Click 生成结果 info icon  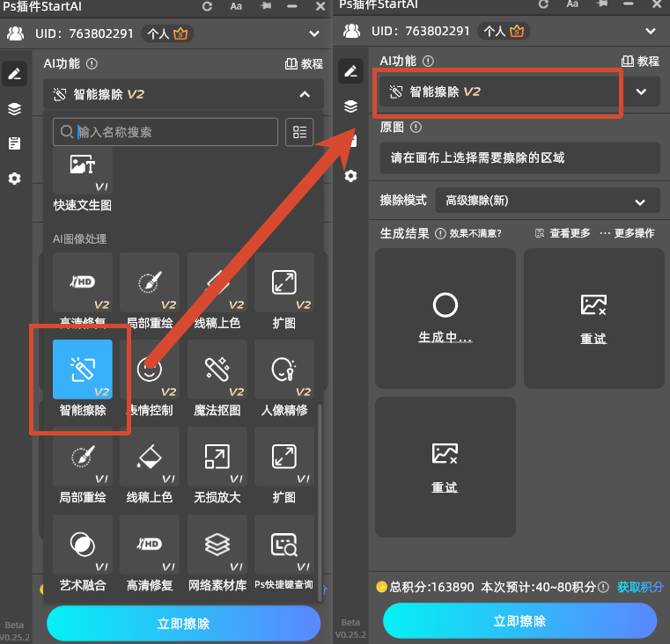440,234
